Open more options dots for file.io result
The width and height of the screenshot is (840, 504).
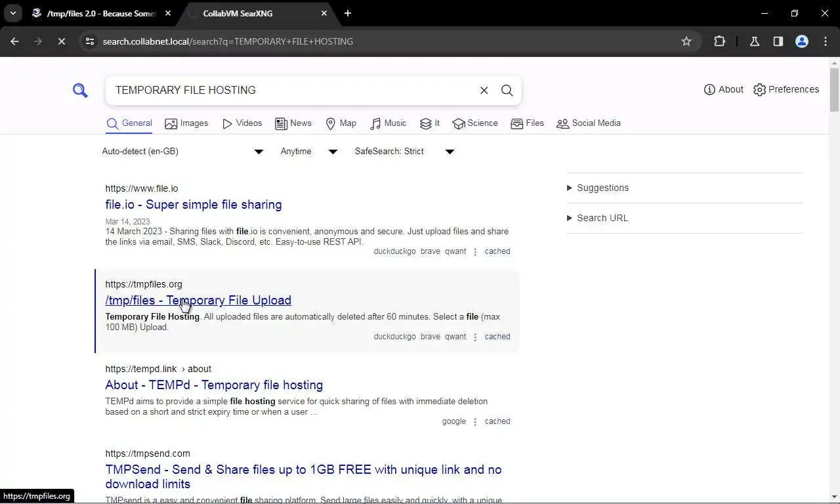(475, 252)
